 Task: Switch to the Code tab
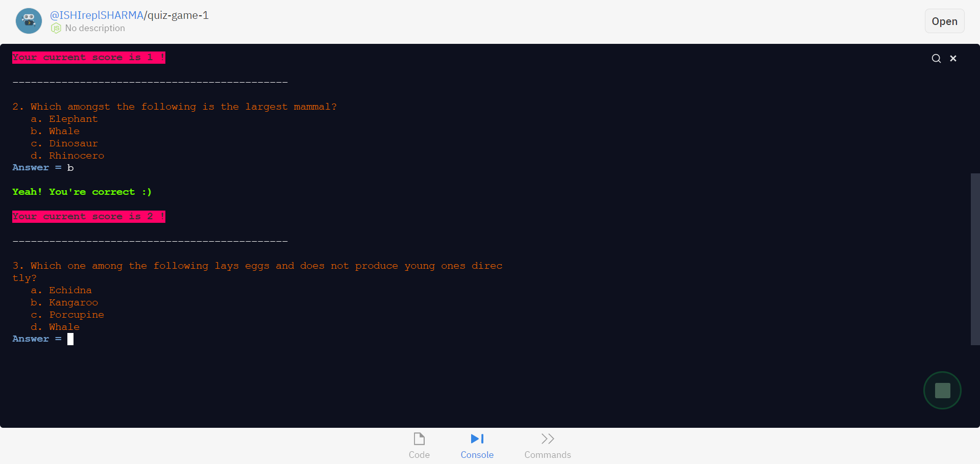point(419,455)
